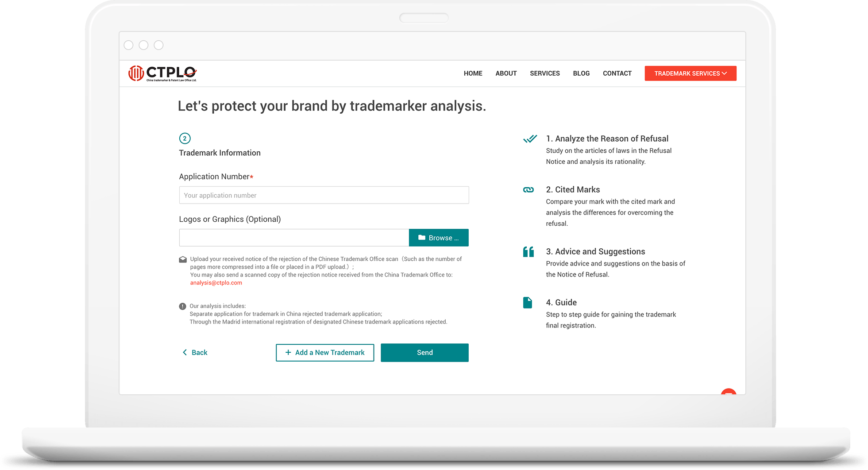
Task: Click the CTPLO logo
Action: point(162,73)
